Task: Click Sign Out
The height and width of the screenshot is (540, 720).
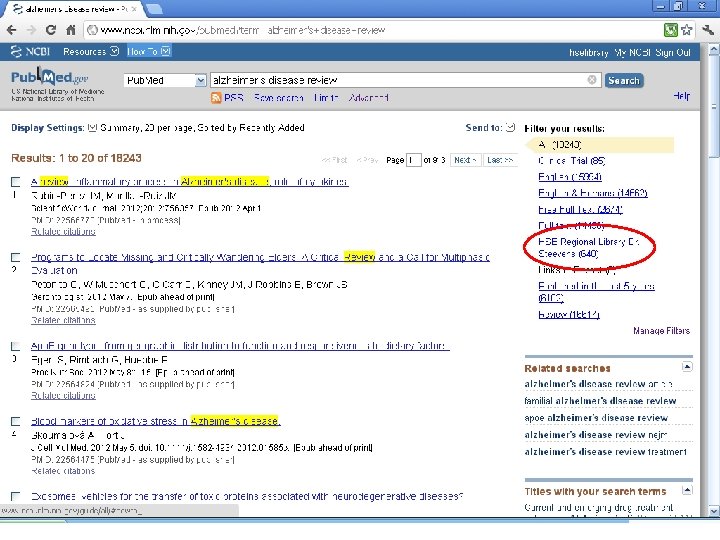Action: click(x=673, y=52)
